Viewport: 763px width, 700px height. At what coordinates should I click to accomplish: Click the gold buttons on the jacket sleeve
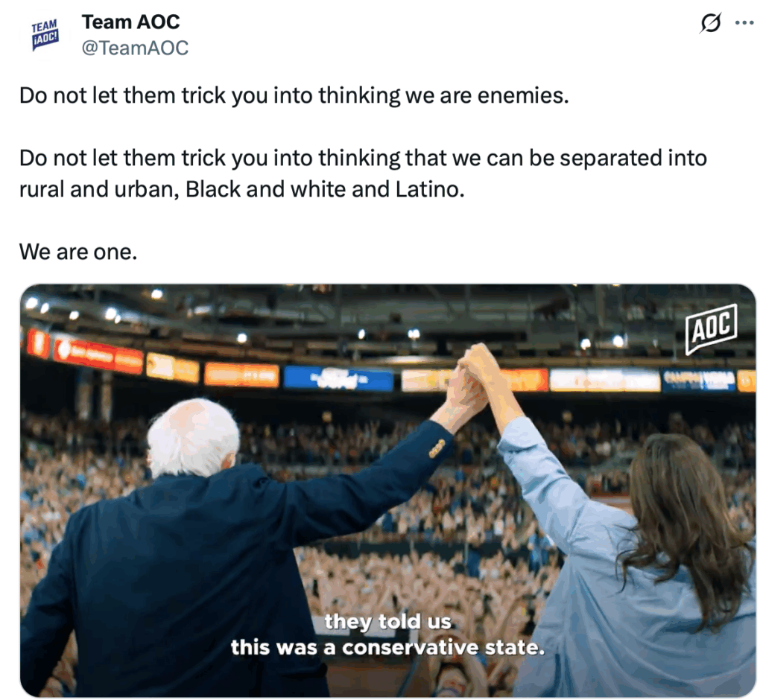coord(437,448)
